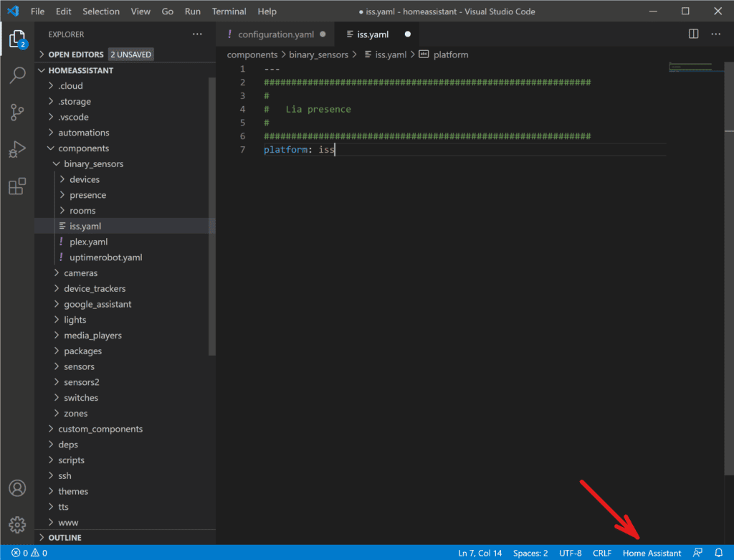Expand the devices folder
Image resolution: width=734 pixels, height=560 pixels.
point(125,179)
